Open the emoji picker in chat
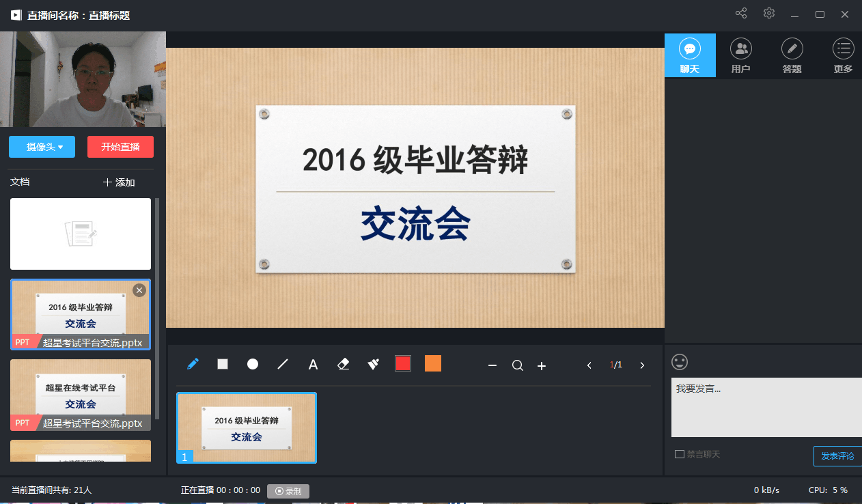This screenshot has height=504, width=862. pyautogui.click(x=679, y=362)
